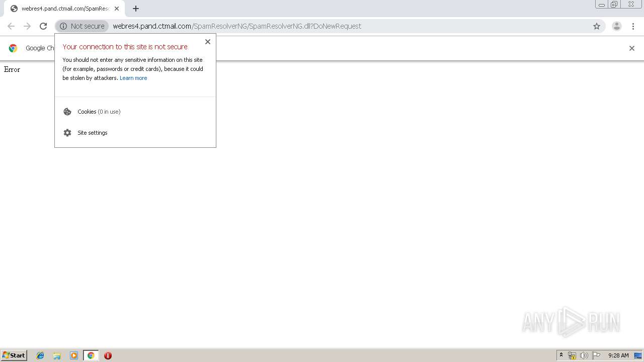The height and width of the screenshot is (362, 644).
Task: Launch Internet Explorer from taskbar
Action: tap(40, 355)
